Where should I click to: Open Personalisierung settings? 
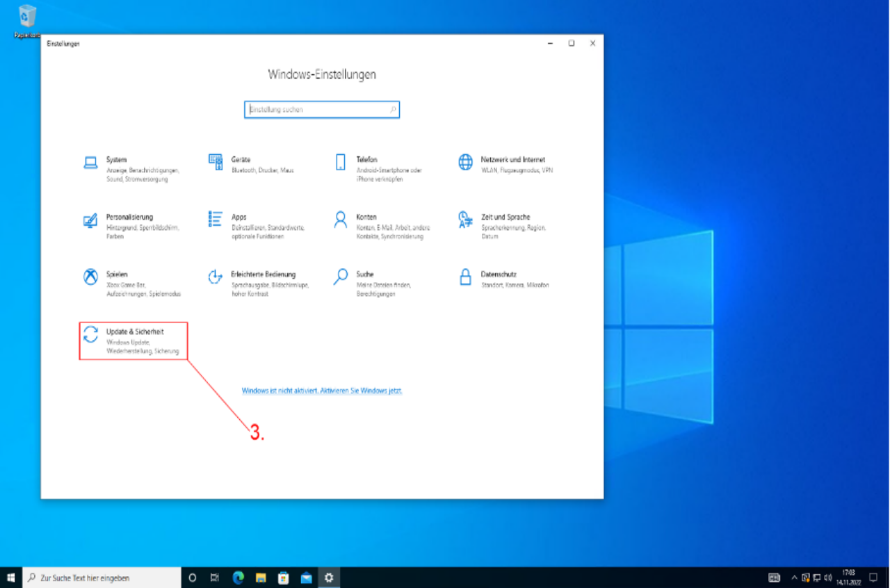pyautogui.click(x=129, y=218)
